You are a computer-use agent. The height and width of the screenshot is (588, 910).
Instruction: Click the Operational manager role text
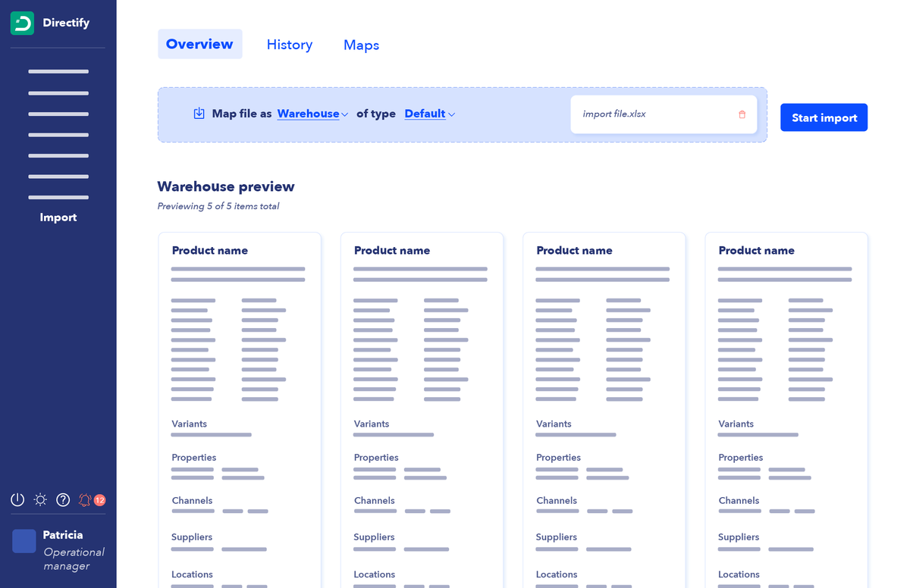74,559
